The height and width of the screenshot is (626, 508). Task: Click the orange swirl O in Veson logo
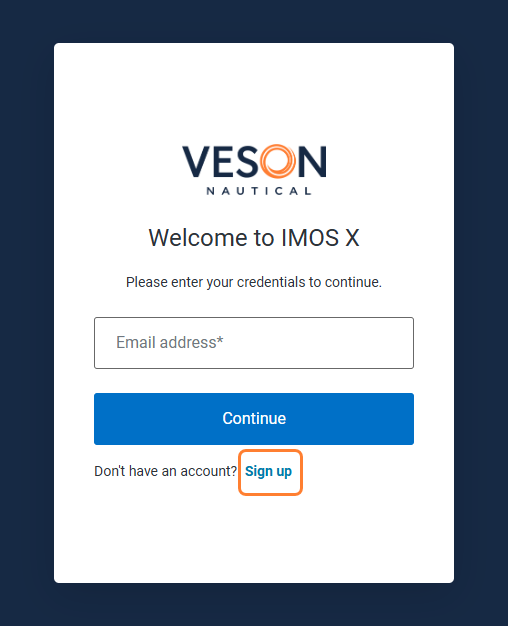pyautogui.click(x=278, y=161)
